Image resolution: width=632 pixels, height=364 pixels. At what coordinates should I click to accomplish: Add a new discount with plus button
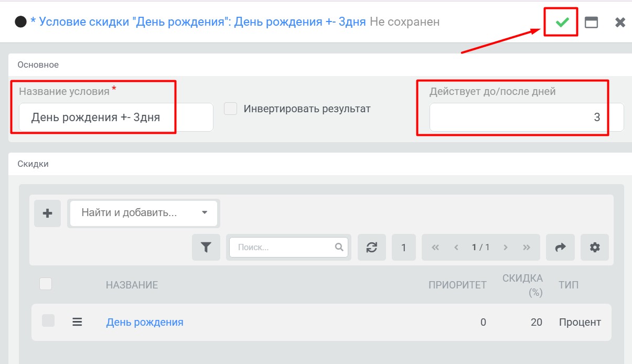point(47,213)
